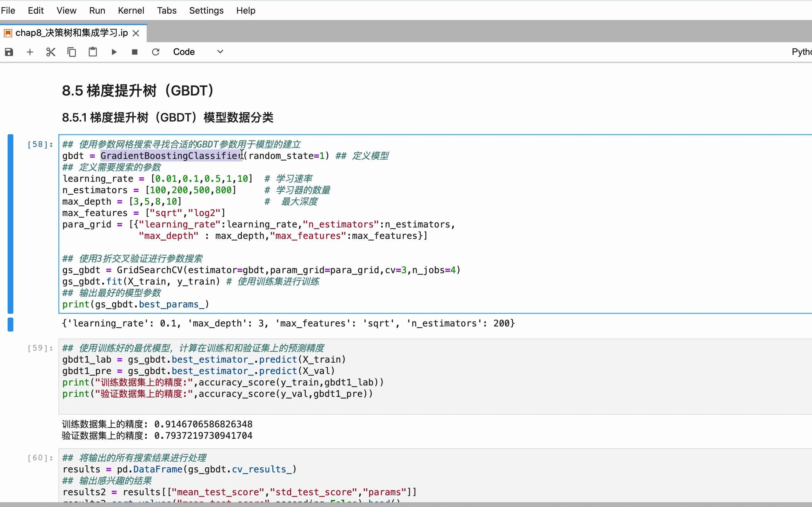This screenshot has width=812, height=507.
Task: Click the gbdt1_lab predict(X_train) line
Action: click(x=204, y=359)
